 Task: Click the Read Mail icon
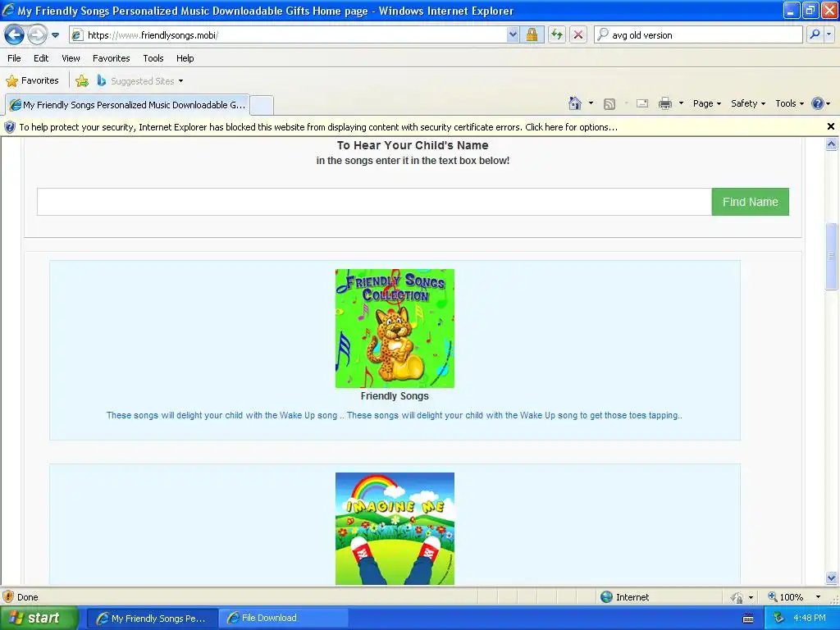pyautogui.click(x=642, y=103)
